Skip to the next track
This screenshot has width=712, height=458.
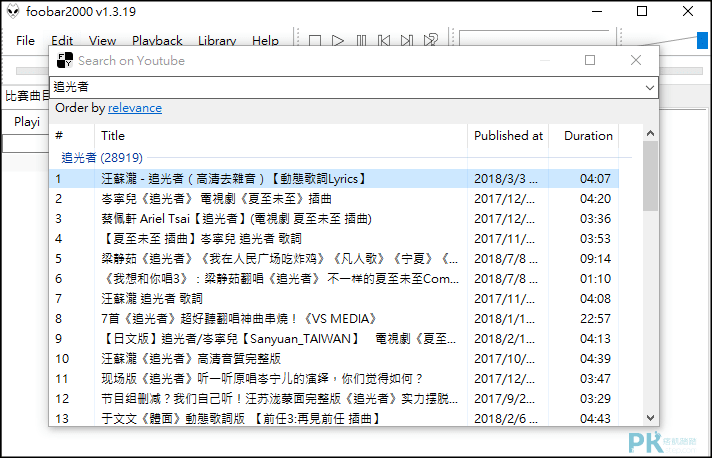[x=407, y=41]
